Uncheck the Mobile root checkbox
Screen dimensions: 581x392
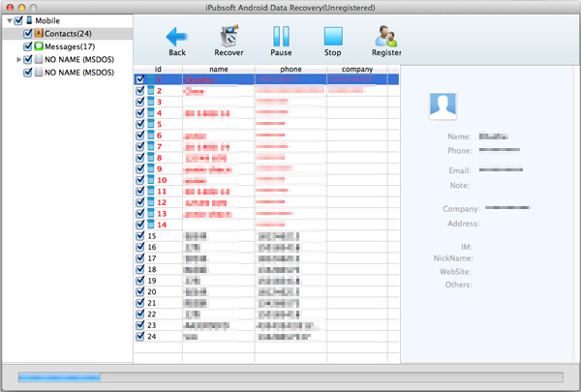[18, 20]
